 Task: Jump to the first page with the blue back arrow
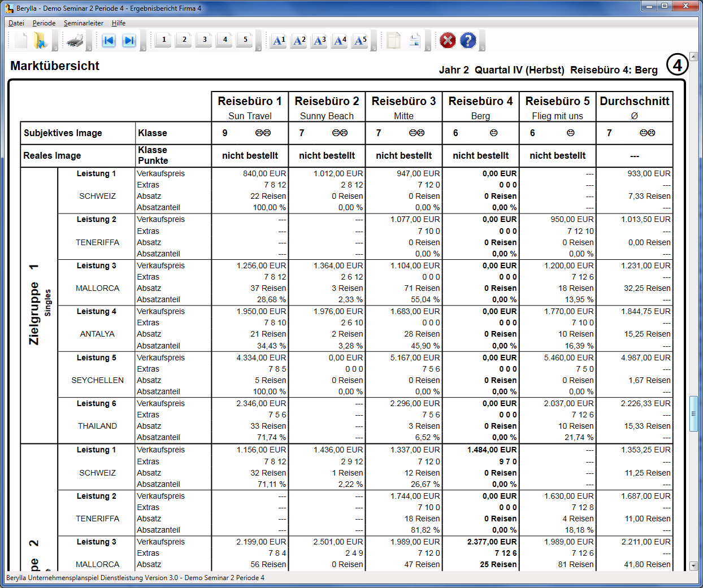point(109,41)
